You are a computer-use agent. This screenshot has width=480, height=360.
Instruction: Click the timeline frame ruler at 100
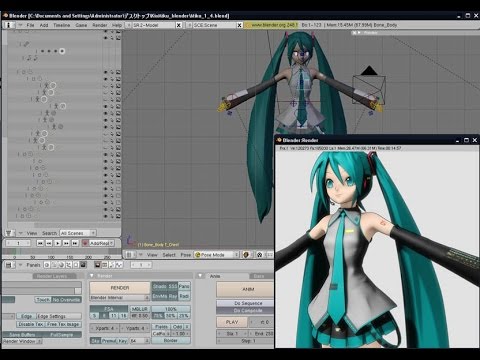tap(51, 257)
